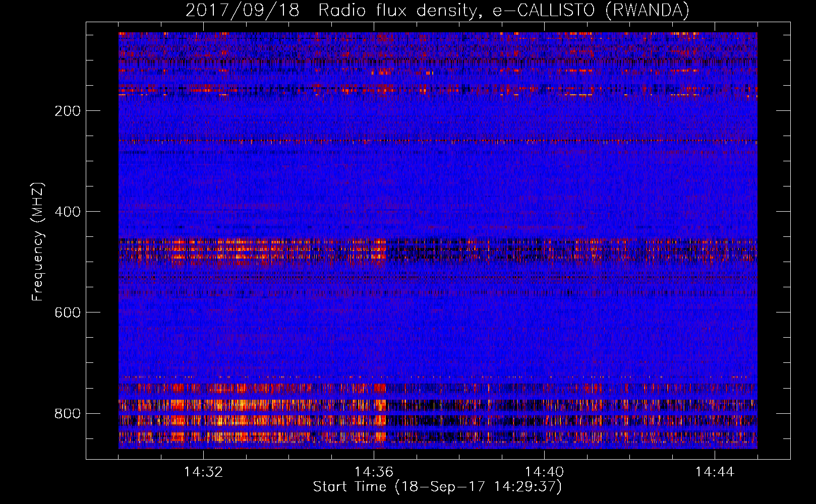Click the 600 frequency axis label

tap(68, 312)
